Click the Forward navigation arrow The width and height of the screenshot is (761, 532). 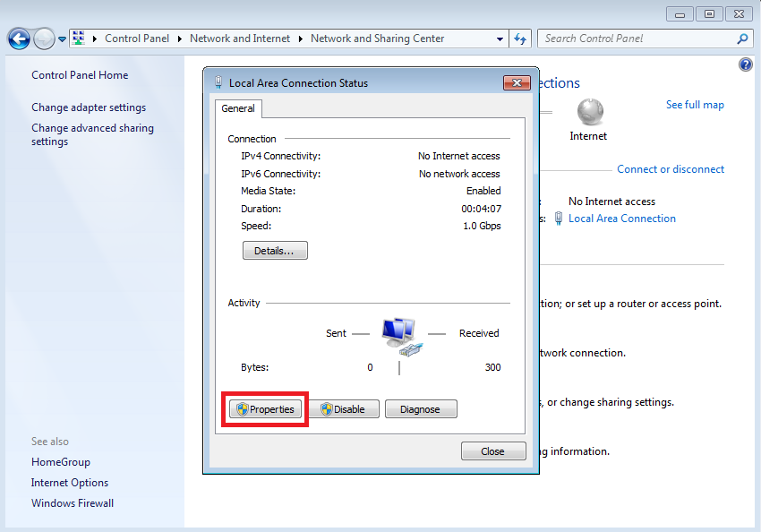44,39
